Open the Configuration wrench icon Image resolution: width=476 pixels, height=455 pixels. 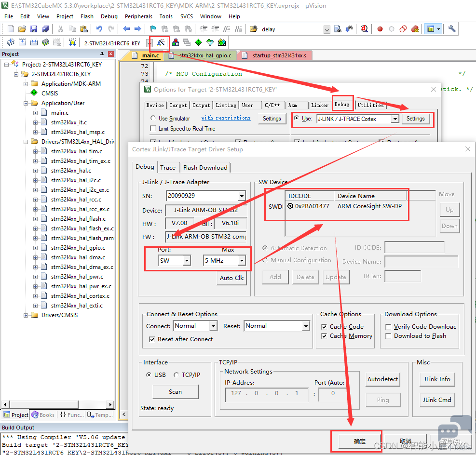point(452,29)
